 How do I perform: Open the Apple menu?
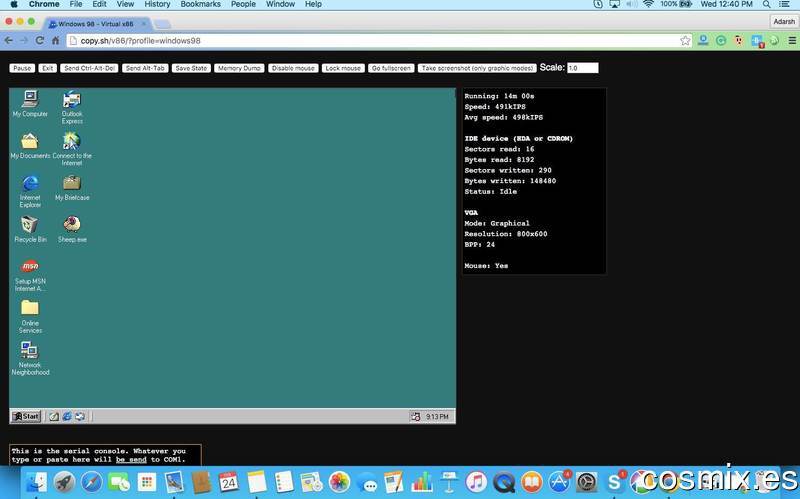(14, 4)
